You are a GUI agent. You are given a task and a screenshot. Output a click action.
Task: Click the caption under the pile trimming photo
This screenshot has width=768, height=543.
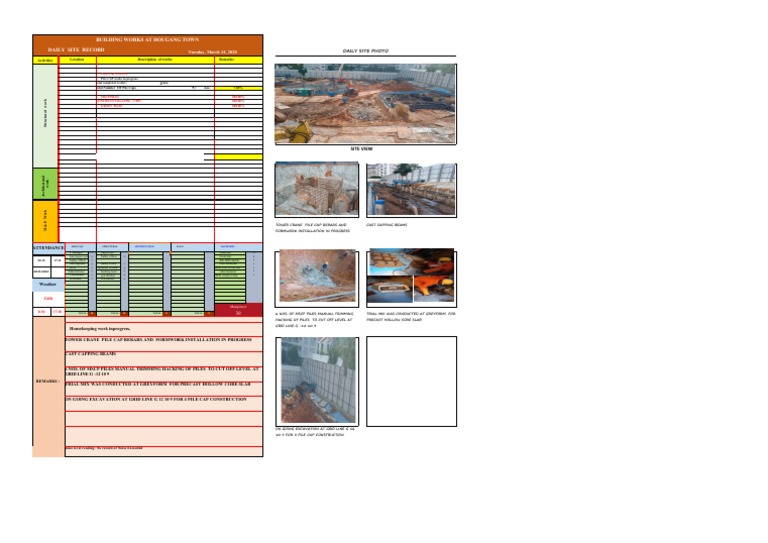[314, 319]
